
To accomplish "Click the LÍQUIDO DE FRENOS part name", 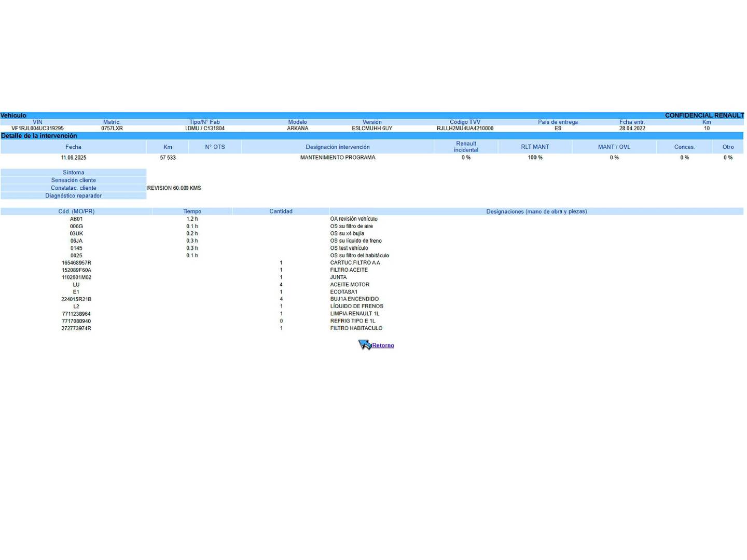I will coord(357,306).
